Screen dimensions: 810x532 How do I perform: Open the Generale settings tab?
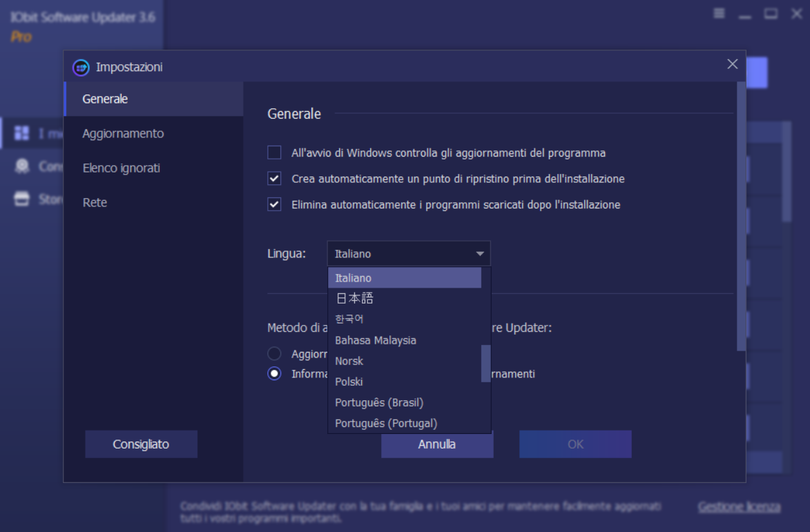(x=153, y=99)
